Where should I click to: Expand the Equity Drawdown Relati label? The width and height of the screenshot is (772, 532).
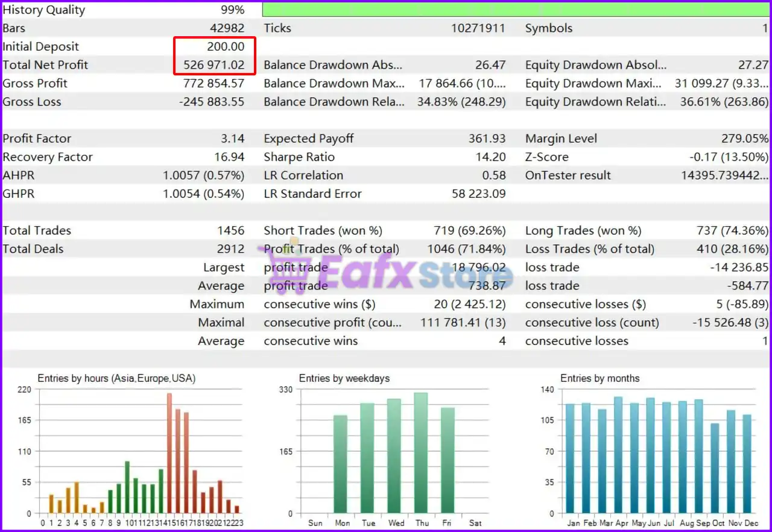pos(596,101)
